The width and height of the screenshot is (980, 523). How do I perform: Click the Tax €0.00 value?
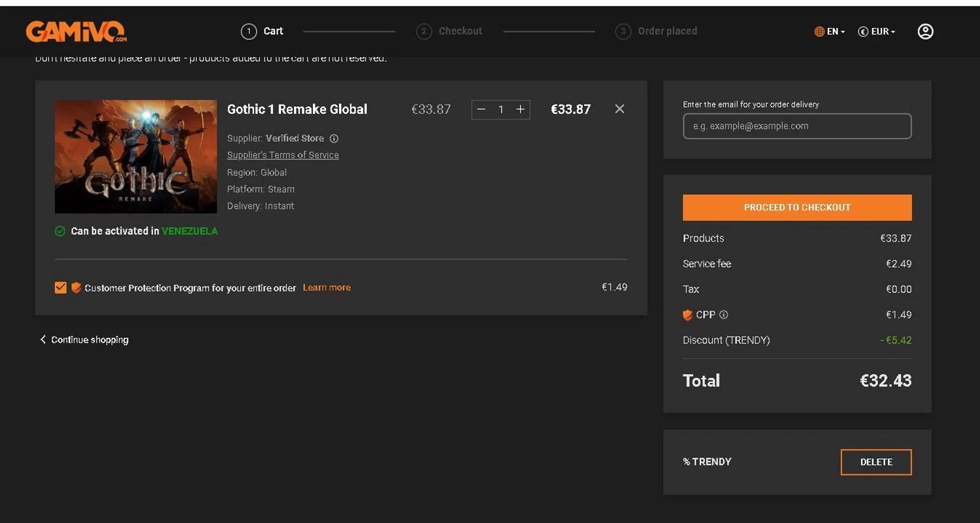click(898, 290)
